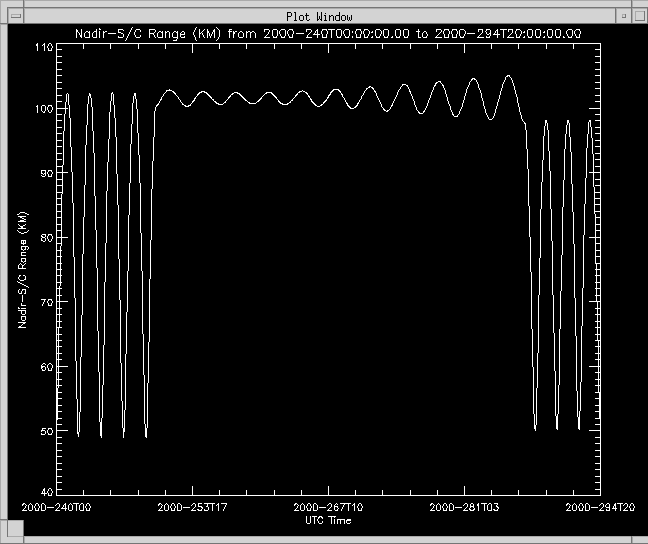This screenshot has height=544, width=648.
Task: Select the UTC Time x-axis label
Action: [328, 520]
